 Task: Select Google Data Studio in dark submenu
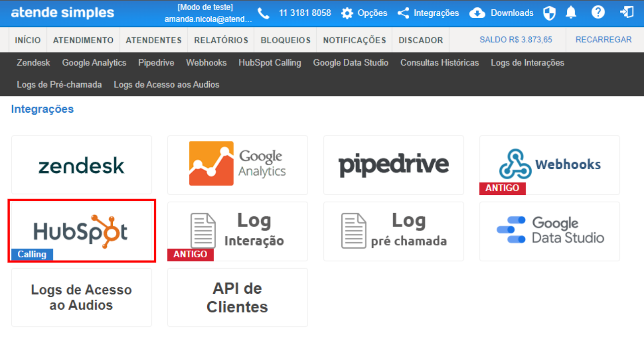pyautogui.click(x=351, y=63)
